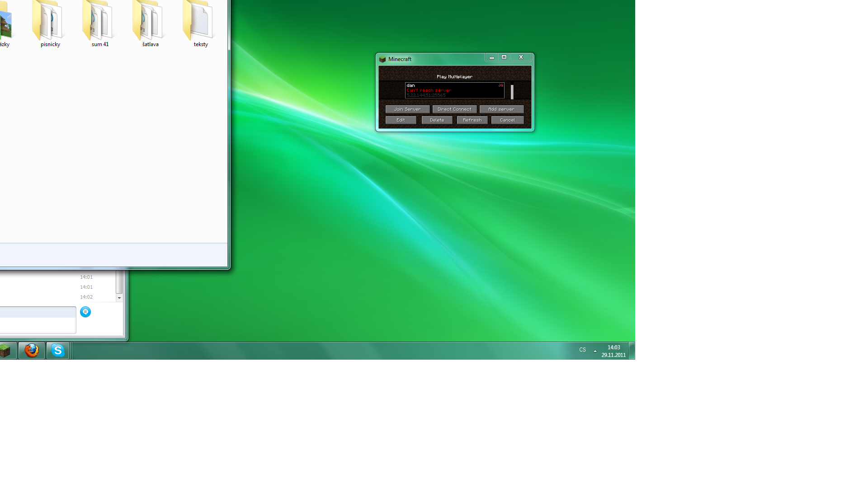Image resolution: width=868 pixels, height=488 pixels.
Task: Click the 'Play Multiplayer' heading
Action: [x=454, y=77]
